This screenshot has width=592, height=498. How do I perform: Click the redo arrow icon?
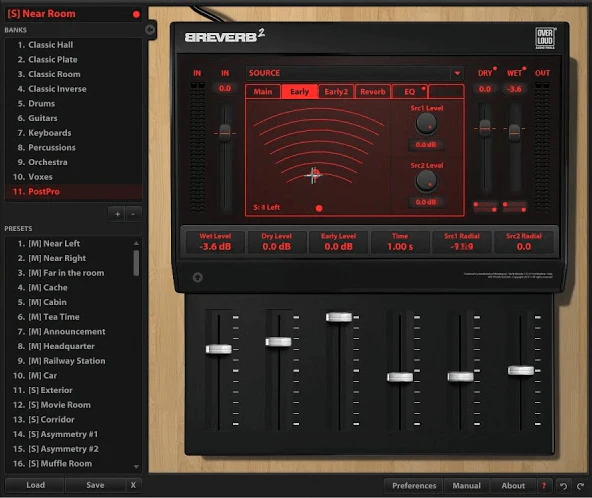580,486
